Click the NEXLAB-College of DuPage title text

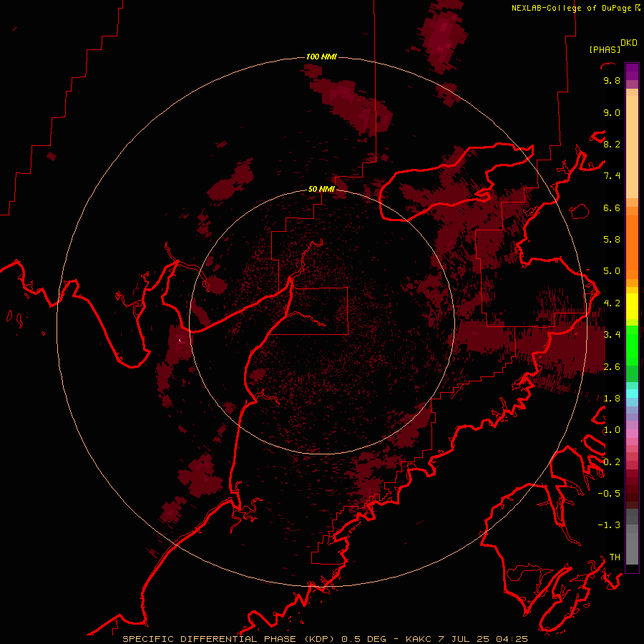(571, 8)
